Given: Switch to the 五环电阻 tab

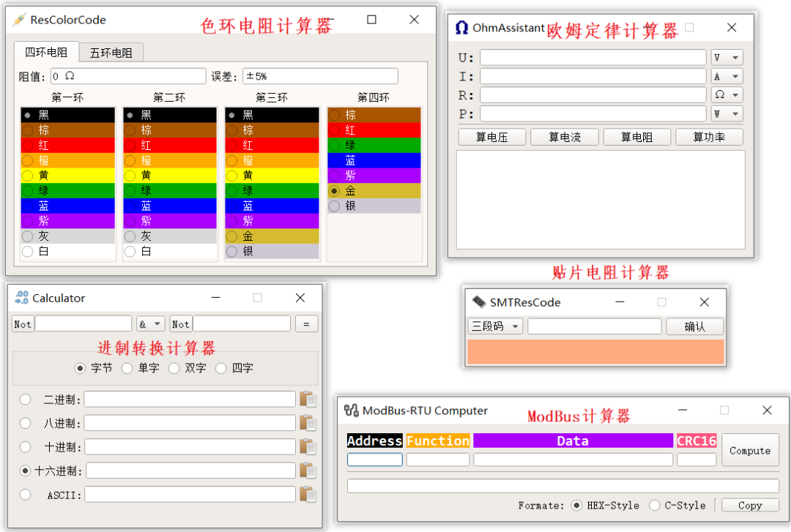Looking at the screenshot, I should tap(110, 52).
